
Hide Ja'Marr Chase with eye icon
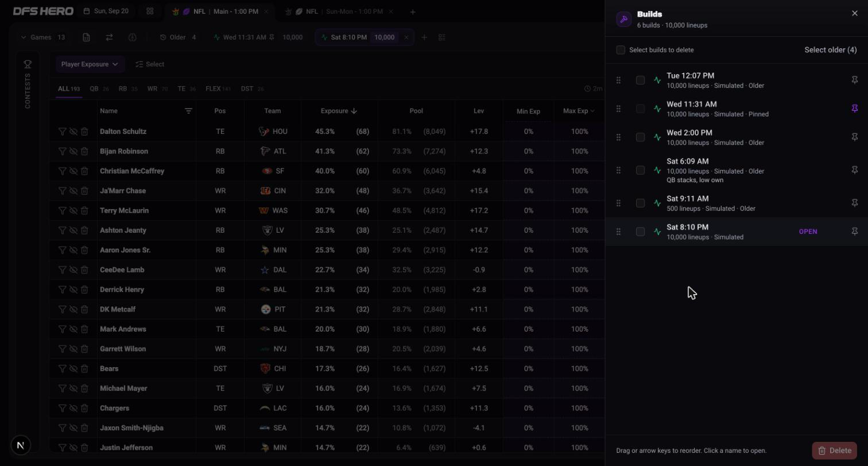pos(73,191)
